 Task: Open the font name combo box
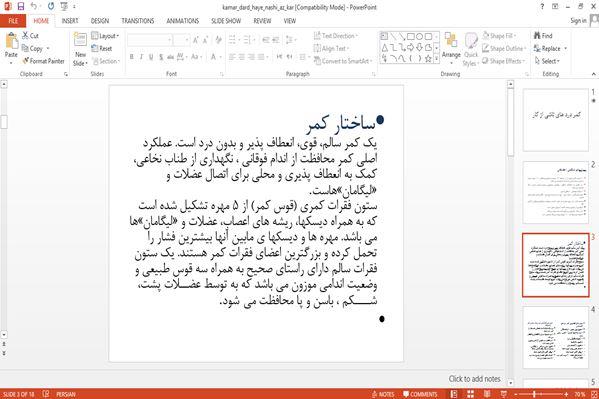[150, 40]
